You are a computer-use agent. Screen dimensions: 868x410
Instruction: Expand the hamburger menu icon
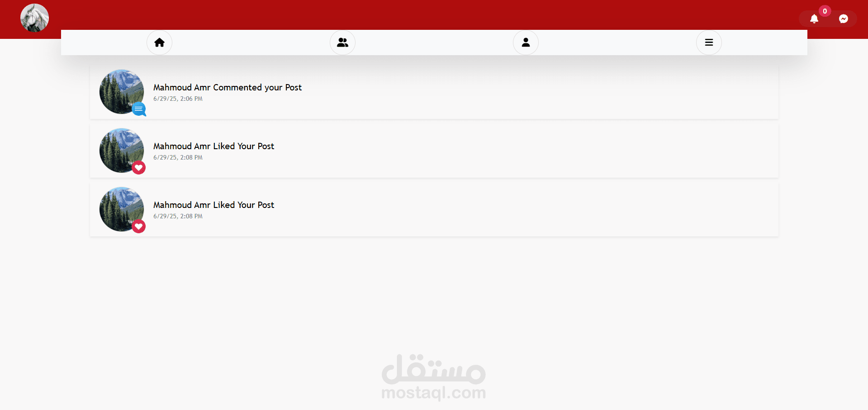pos(709,42)
